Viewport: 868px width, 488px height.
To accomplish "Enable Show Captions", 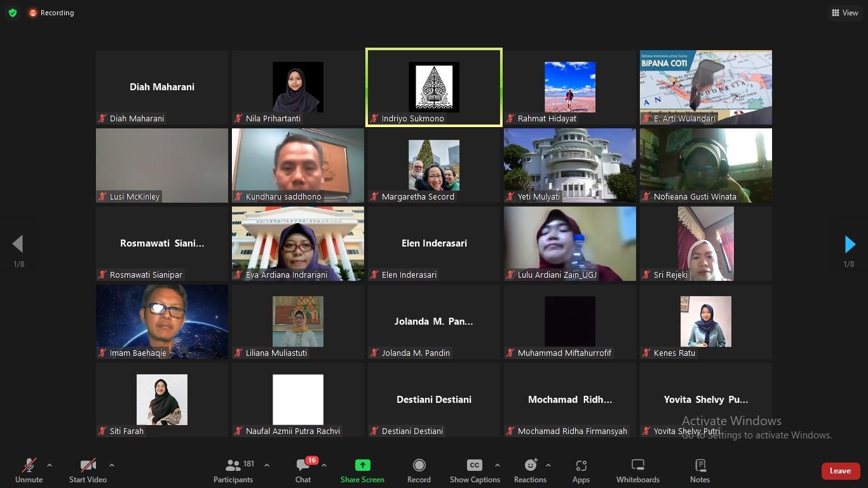I will (x=475, y=471).
